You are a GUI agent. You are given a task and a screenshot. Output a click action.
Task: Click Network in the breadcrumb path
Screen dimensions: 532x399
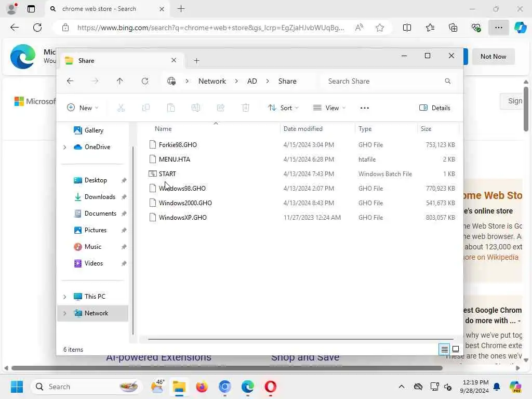(212, 82)
